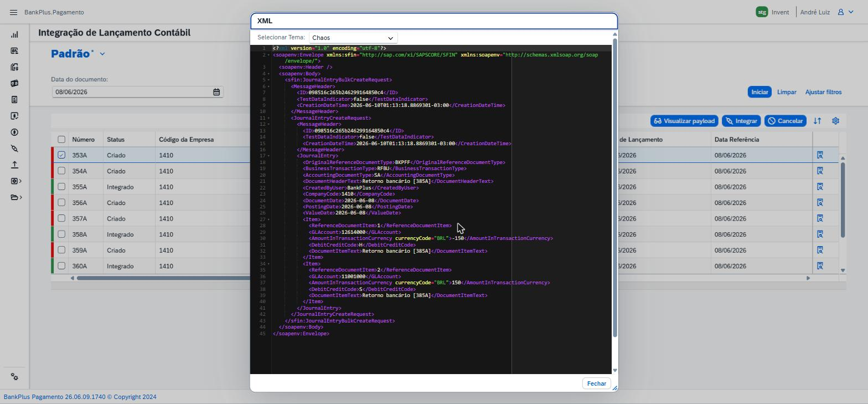Click the Cancelar button in table toolbar

tap(785, 121)
